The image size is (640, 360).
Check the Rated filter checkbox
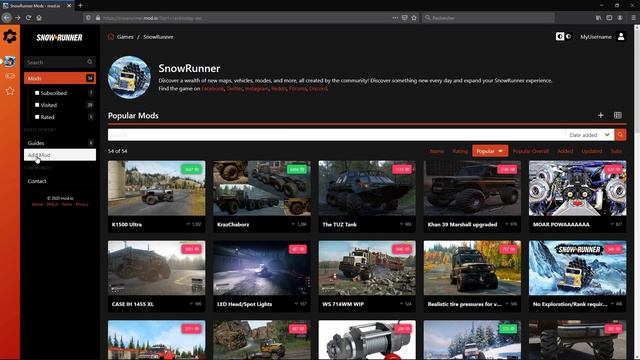tap(37, 117)
